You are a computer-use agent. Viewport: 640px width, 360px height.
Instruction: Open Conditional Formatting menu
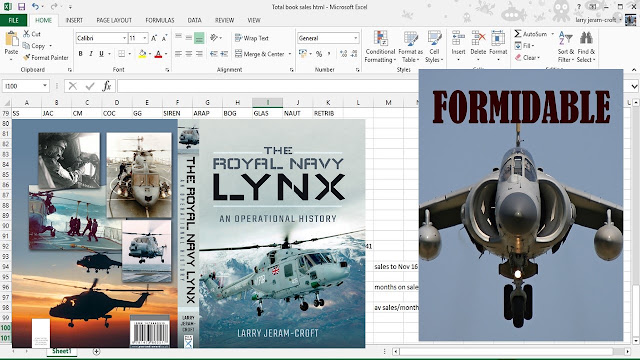380,47
